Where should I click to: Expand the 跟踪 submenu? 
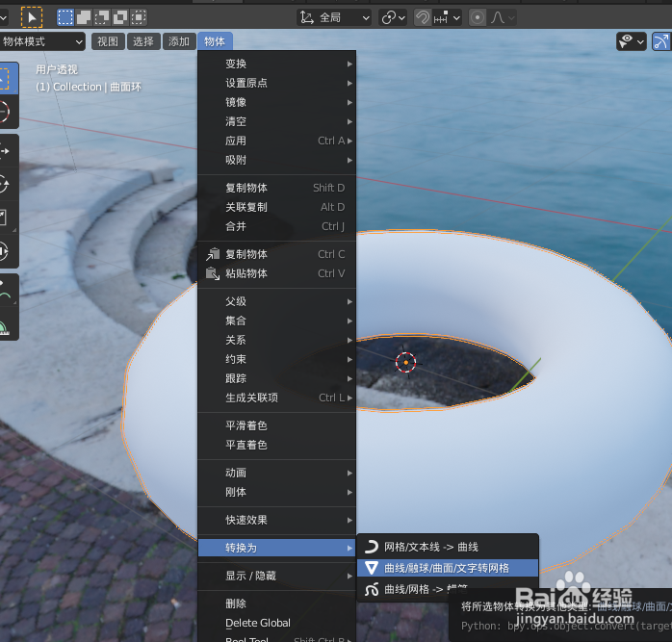point(277,378)
